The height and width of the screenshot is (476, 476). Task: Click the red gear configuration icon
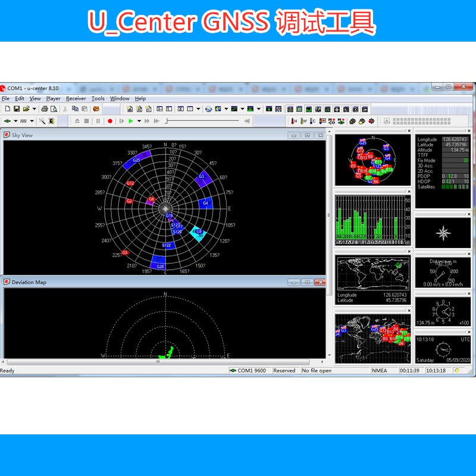point(371,121)
